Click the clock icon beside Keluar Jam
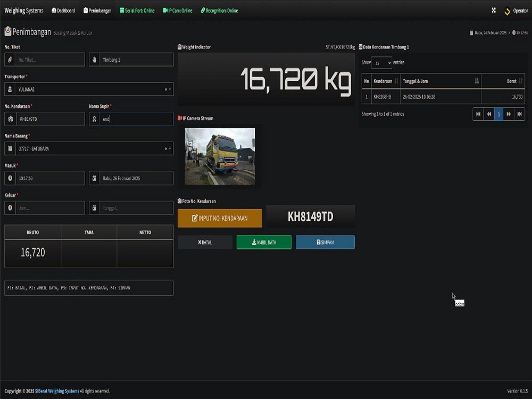The image size is (532, 399). pyautogui.click(x=10, y=208)
